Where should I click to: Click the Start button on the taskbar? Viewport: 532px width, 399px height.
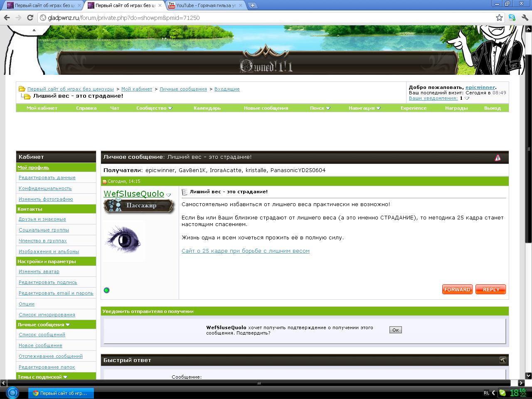[x=12, y=393]
